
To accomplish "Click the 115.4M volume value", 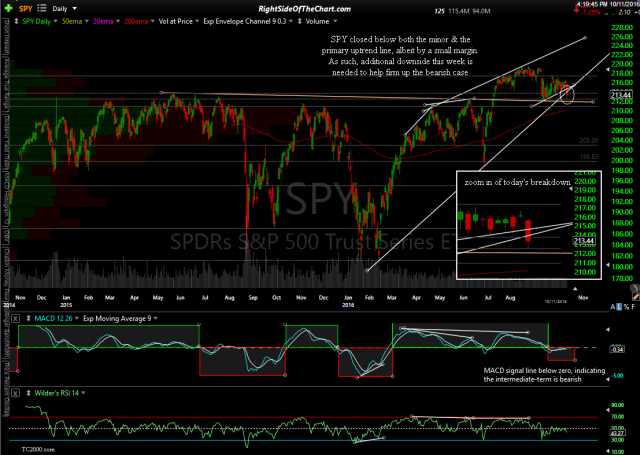I will click(457, 11).
